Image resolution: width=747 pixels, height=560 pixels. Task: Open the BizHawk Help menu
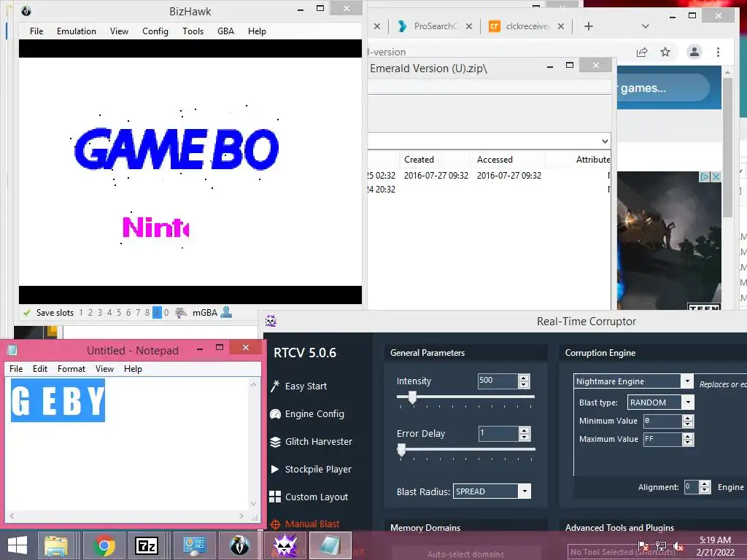click(x=257, y=31)
